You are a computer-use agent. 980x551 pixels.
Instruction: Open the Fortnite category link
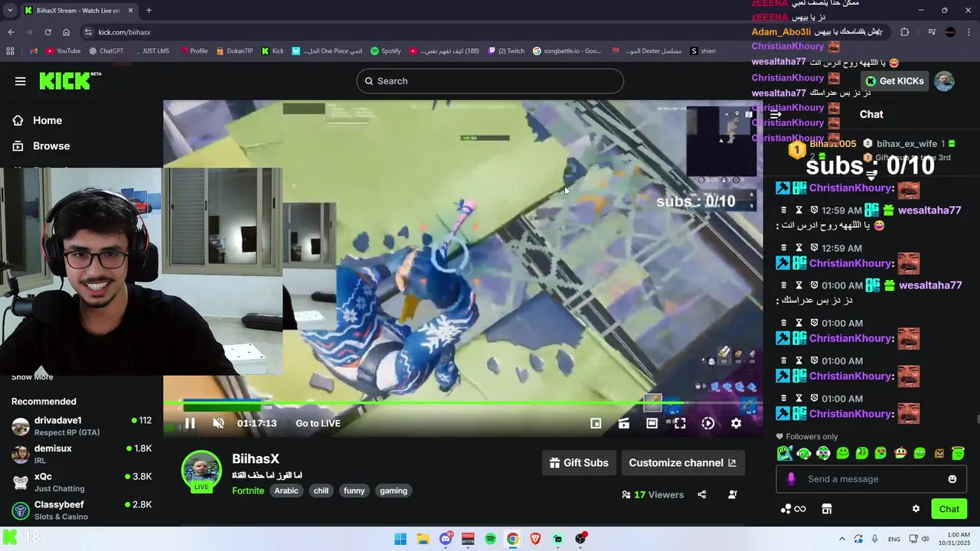[x=248, y=491]
